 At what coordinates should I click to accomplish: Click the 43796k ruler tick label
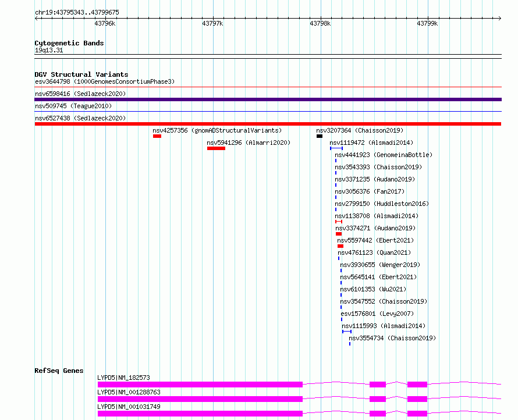click(105, 23)
